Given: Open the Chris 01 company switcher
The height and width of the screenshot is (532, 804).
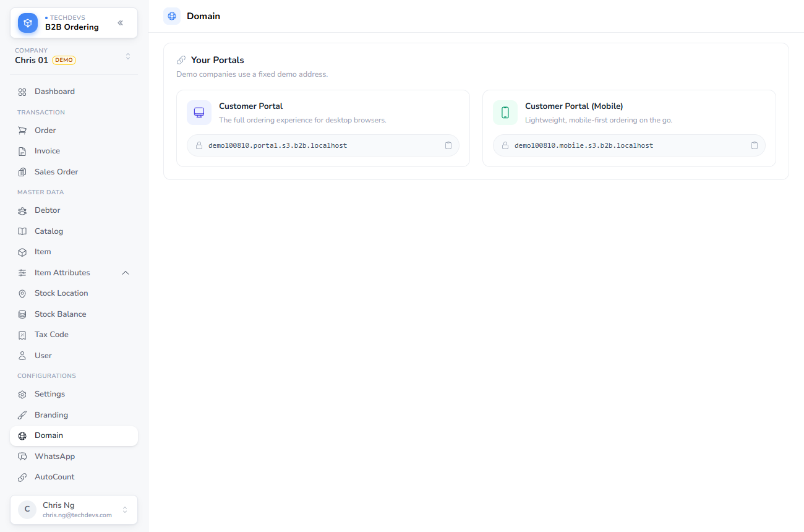Looking at the screenshot, I should 74,56.
